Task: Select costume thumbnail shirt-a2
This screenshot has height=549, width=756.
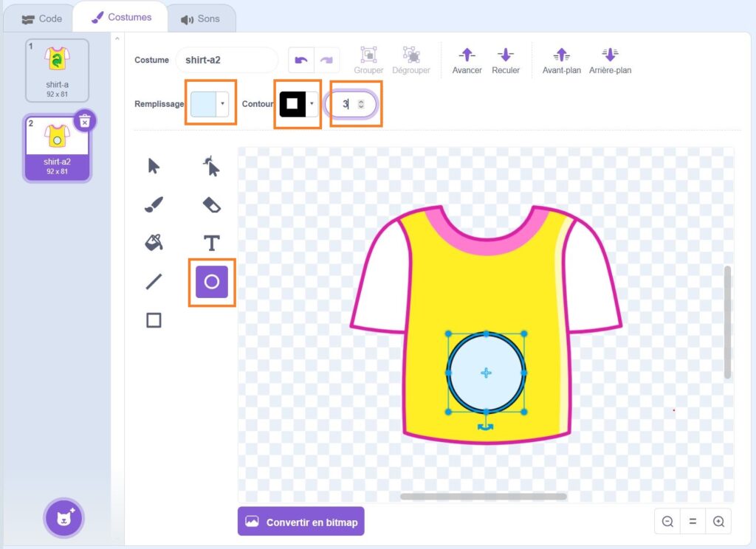Action: click(57, 148)
